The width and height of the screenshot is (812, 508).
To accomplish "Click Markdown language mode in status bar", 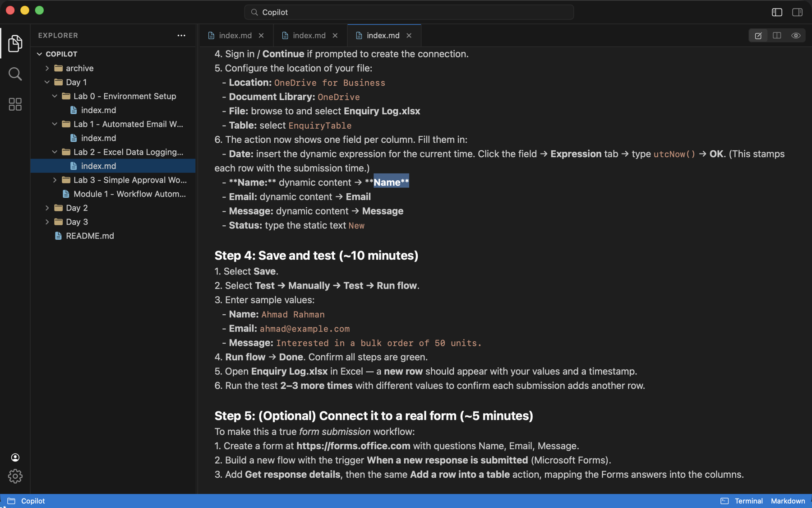I will click(788, 501).
